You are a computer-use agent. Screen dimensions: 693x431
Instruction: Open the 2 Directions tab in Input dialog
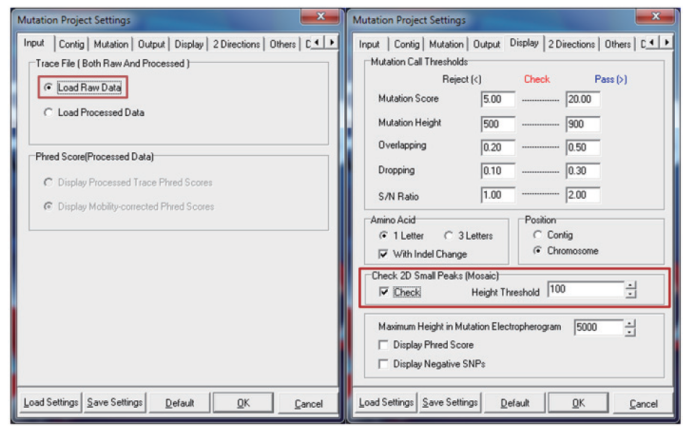[236, 44]
